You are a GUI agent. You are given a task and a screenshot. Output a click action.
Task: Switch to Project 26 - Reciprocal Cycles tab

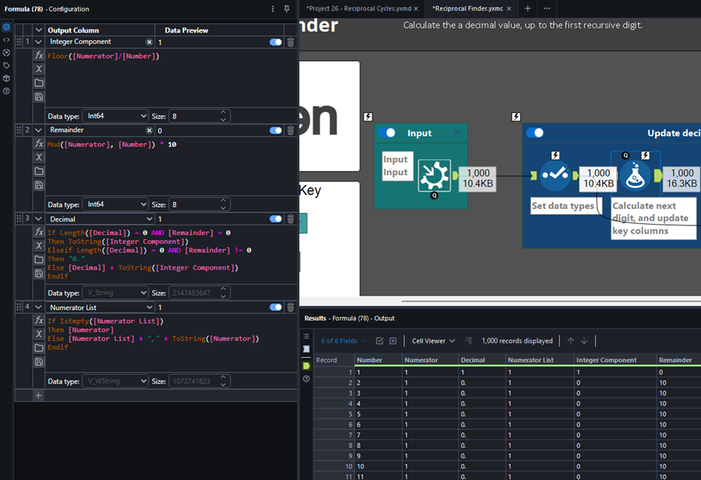pyautogui.click(x=359, y=8)
